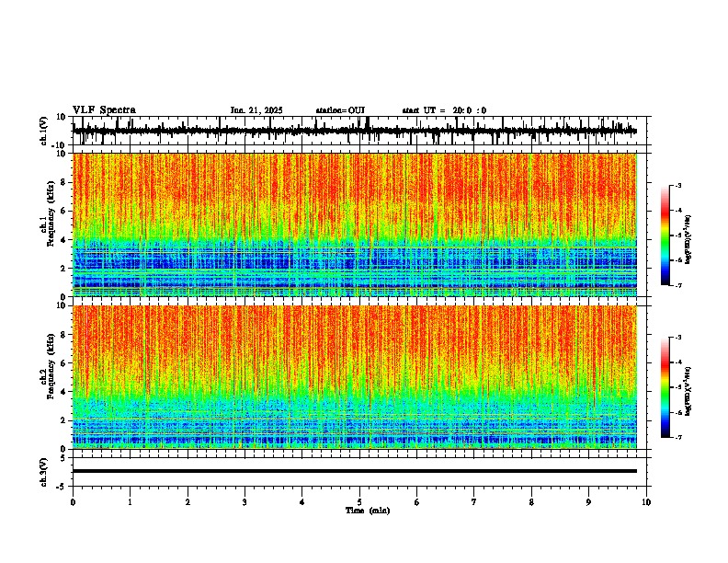Click the ch.2 color scale bar

[665, 387]
